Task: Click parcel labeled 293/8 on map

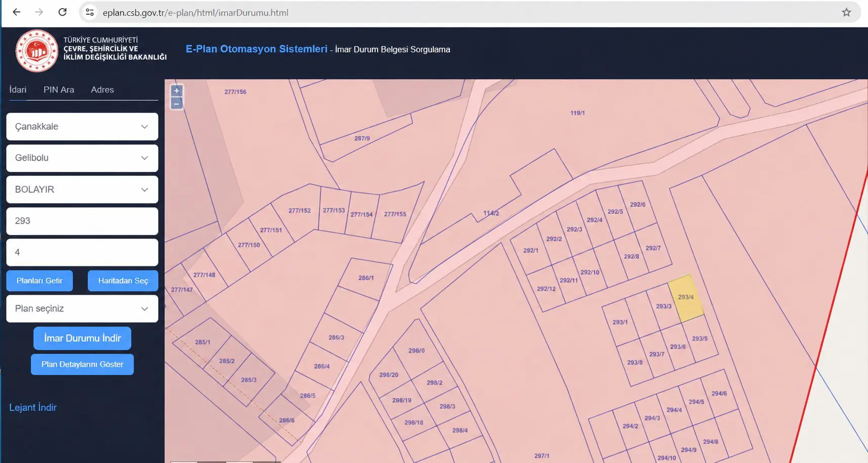Action: tap(635, 362)
